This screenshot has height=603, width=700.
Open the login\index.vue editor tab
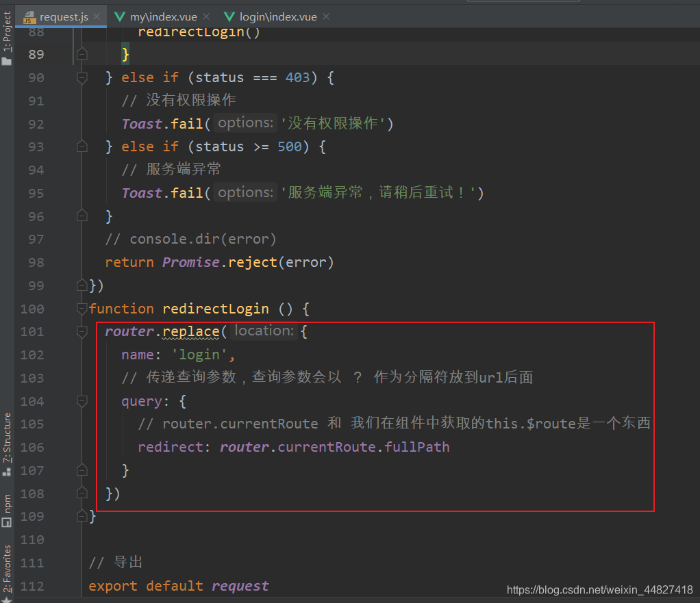point(278,17)
